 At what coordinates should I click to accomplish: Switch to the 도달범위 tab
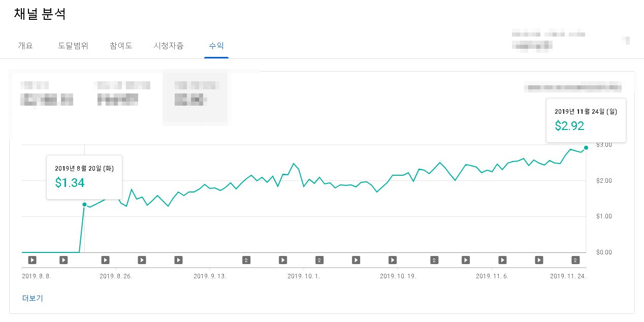pyautogui.click(x=73, y=46)
